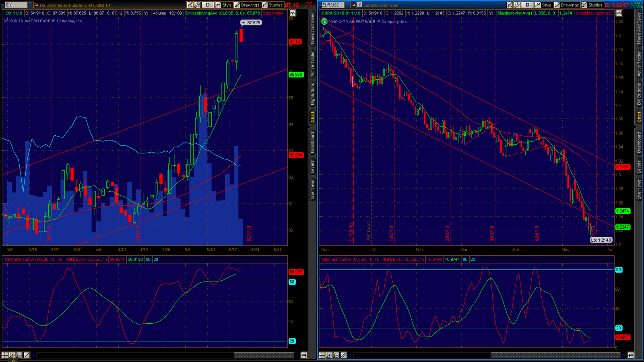The image size is (644, 362).
Task: Open the Big Buttons side tab of the EUR/USD panel
Action: 639,94
